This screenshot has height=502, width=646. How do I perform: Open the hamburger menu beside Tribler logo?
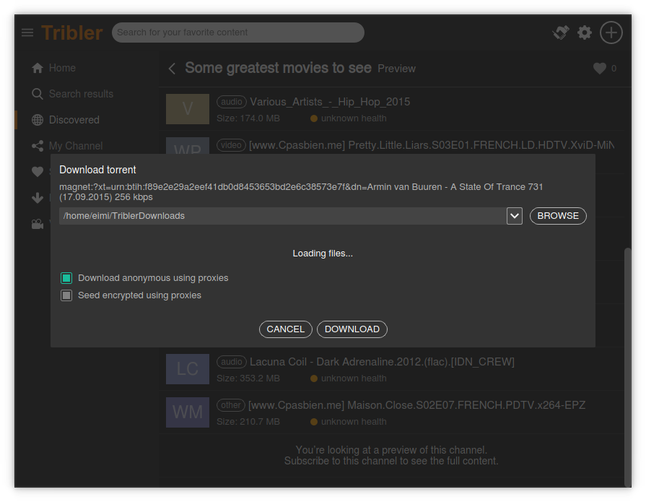click(27, 33)
